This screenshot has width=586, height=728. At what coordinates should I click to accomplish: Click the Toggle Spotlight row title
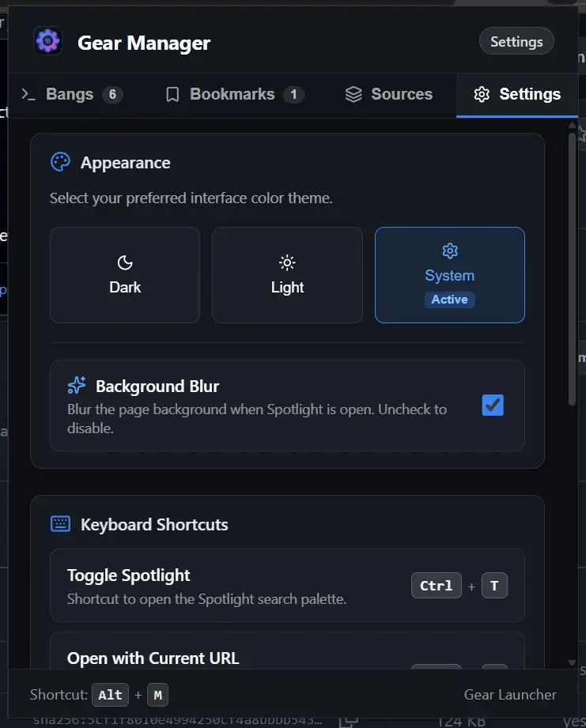(129, 575)
